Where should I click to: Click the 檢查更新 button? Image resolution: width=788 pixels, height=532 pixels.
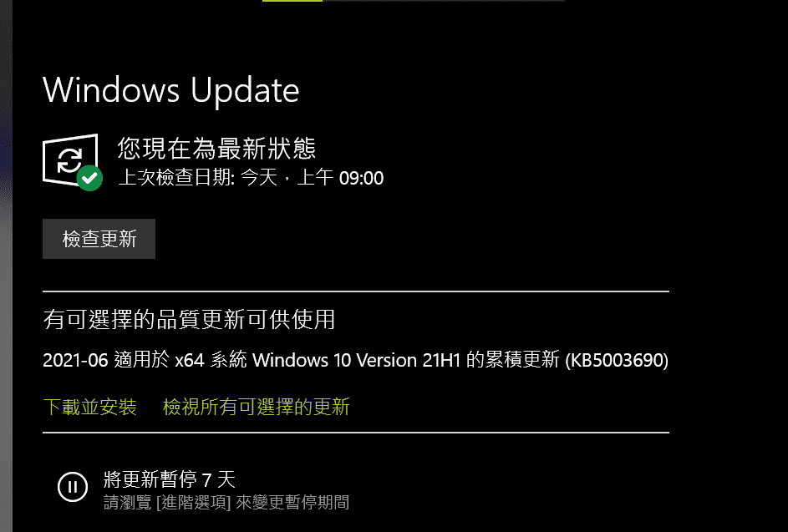click(x=99, y=239)
